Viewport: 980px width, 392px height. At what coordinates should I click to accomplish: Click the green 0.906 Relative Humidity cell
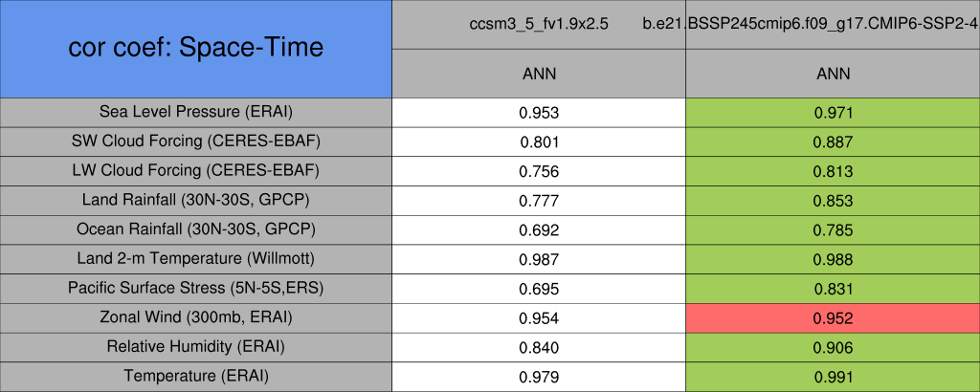tap(833, 346)
